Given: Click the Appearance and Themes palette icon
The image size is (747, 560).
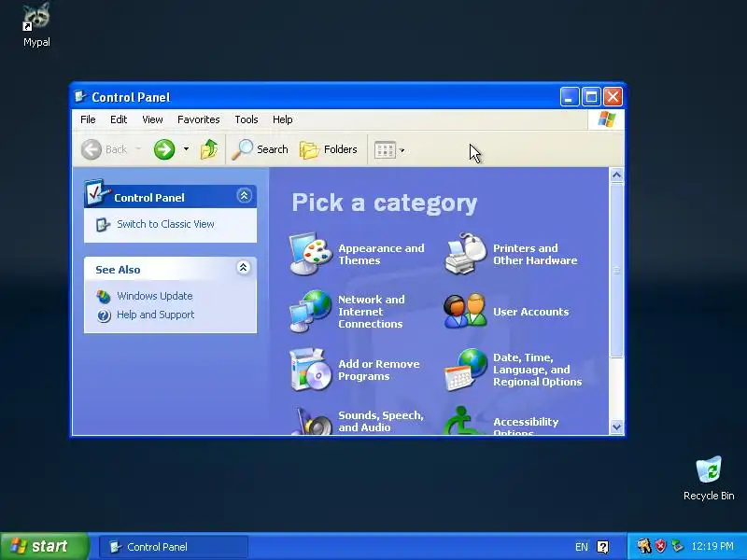Looking at the screenshot, I should coord(311,254).
